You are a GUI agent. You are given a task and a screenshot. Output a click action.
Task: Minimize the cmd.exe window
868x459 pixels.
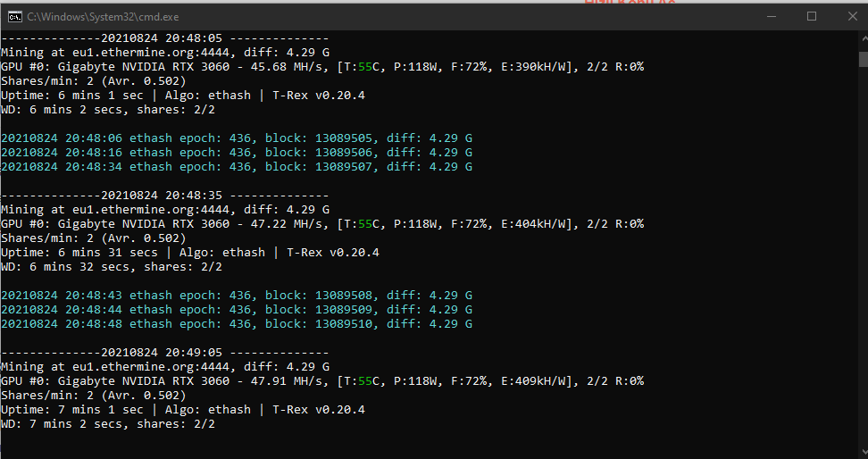coord(772,17)
